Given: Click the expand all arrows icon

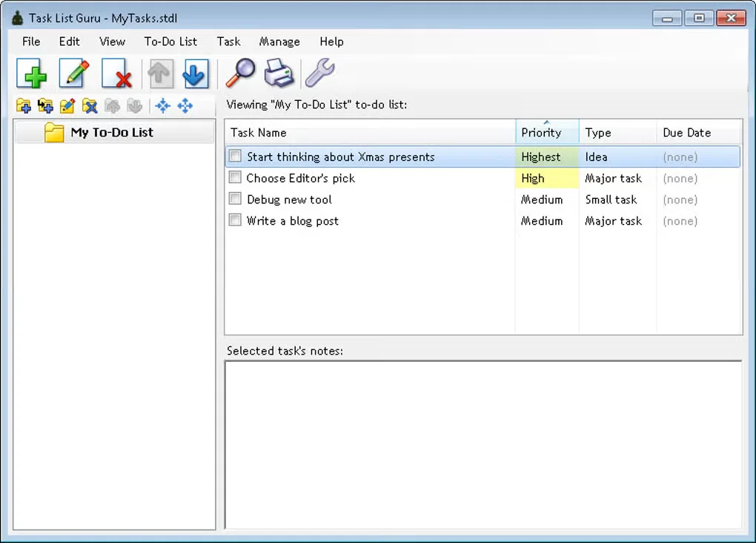Looking at the screenshot, I should (x=185, y=105).
